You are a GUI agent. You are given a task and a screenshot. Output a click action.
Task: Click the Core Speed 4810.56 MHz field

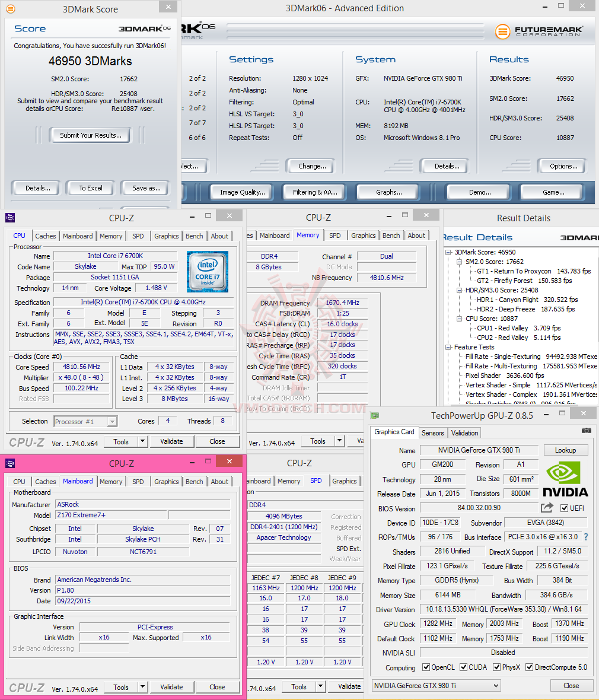[81, 367]
